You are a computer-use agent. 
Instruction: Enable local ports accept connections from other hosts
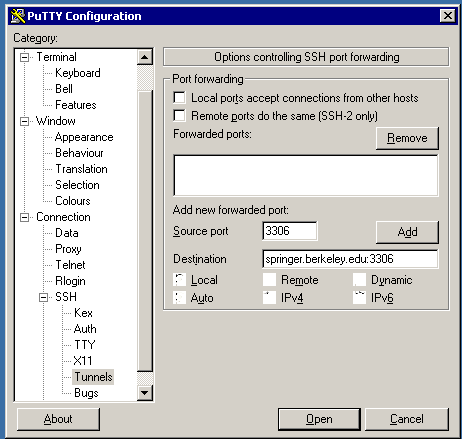pyautogui.click(x=179, y=98)
